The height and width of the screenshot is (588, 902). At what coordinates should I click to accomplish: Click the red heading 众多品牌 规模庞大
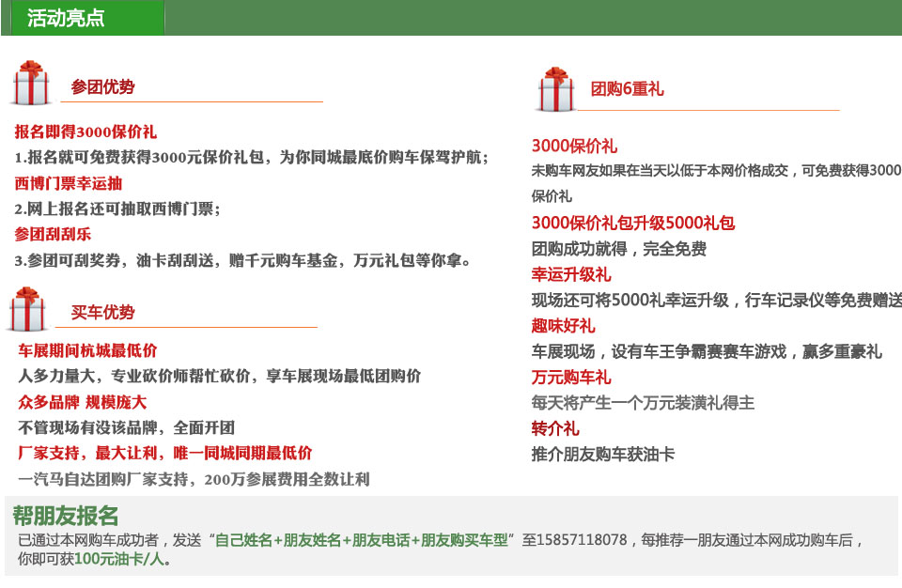pyautogui.click(x=83, y=402)
